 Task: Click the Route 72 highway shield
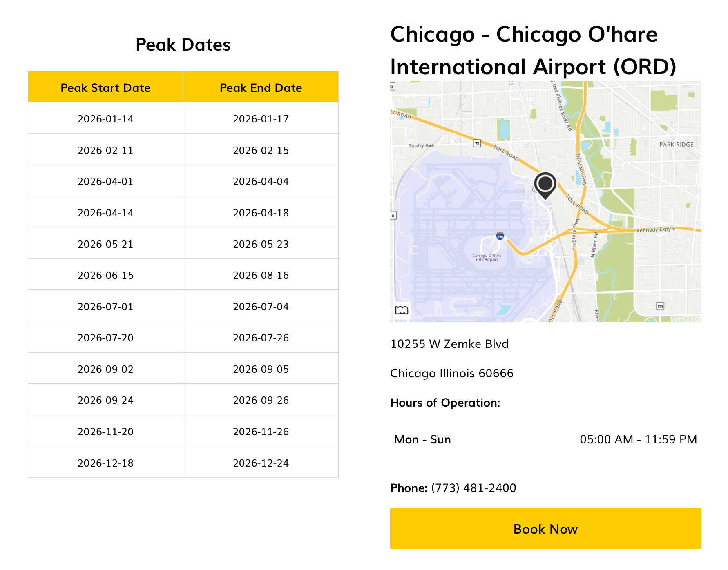coord(477,144)
